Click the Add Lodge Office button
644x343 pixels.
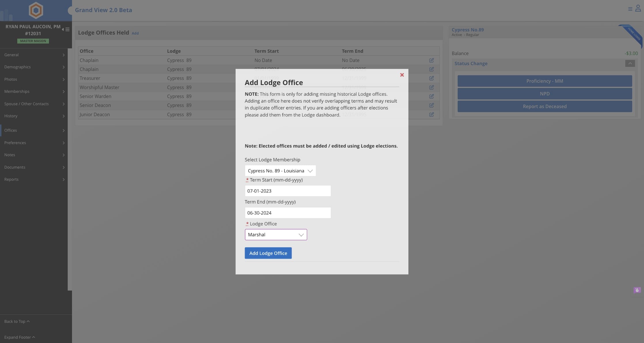pos(268,253)
